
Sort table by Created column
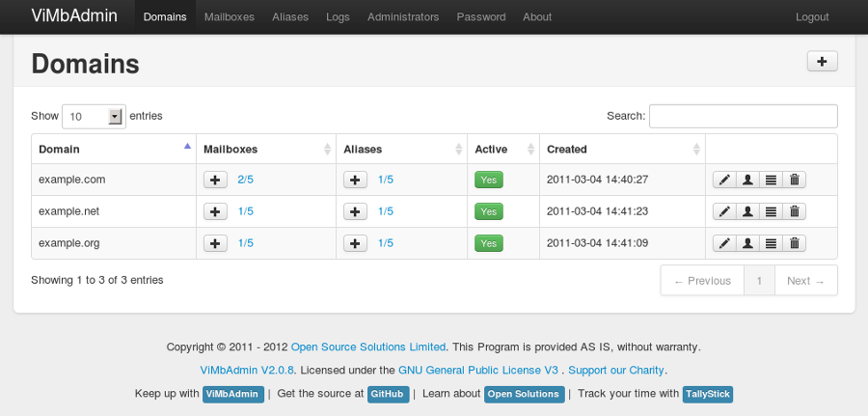tap(621, 149)
